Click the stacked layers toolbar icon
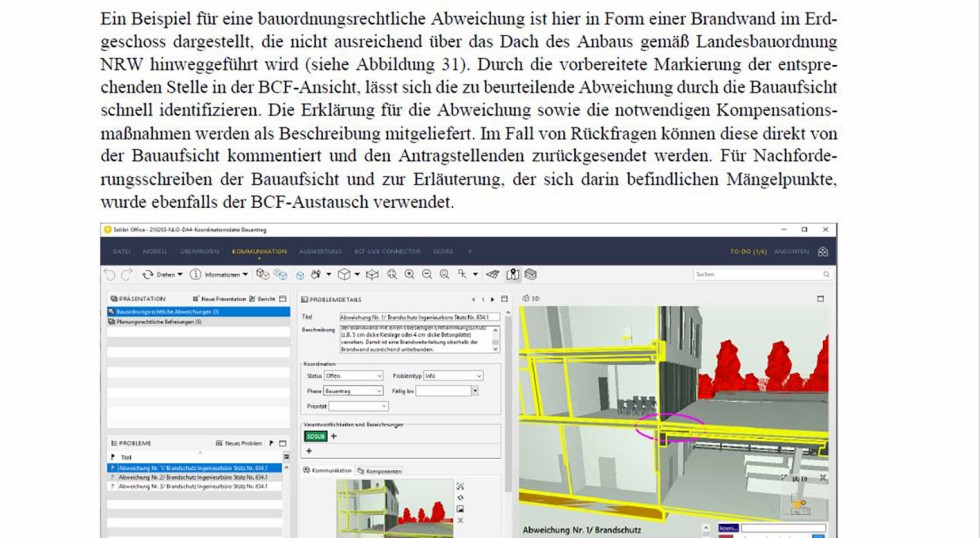Image resolution: width=980 pixels, height=538 pixels. (x=531, y=274)
